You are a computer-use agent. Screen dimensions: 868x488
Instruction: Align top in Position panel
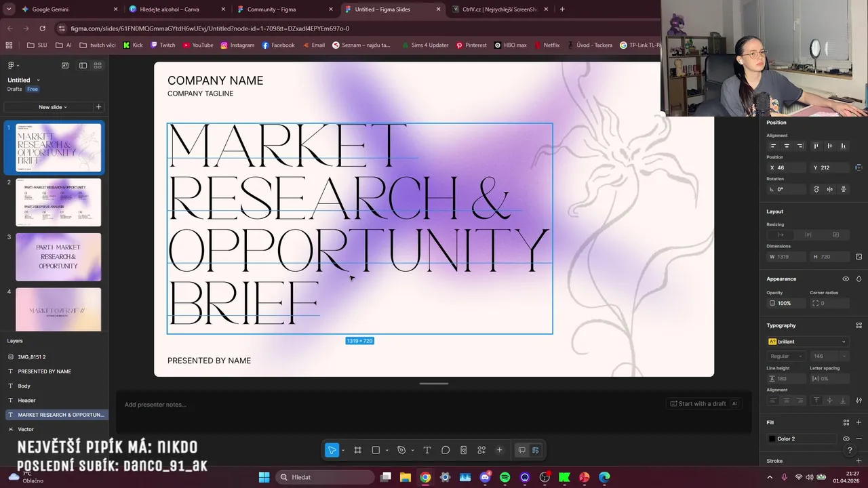coord(816,146)
